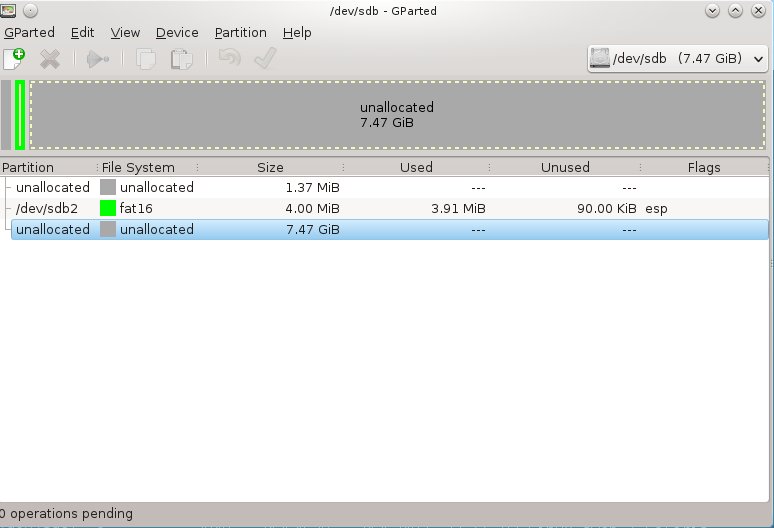Create a new partition with the New icon

point(14,59)
